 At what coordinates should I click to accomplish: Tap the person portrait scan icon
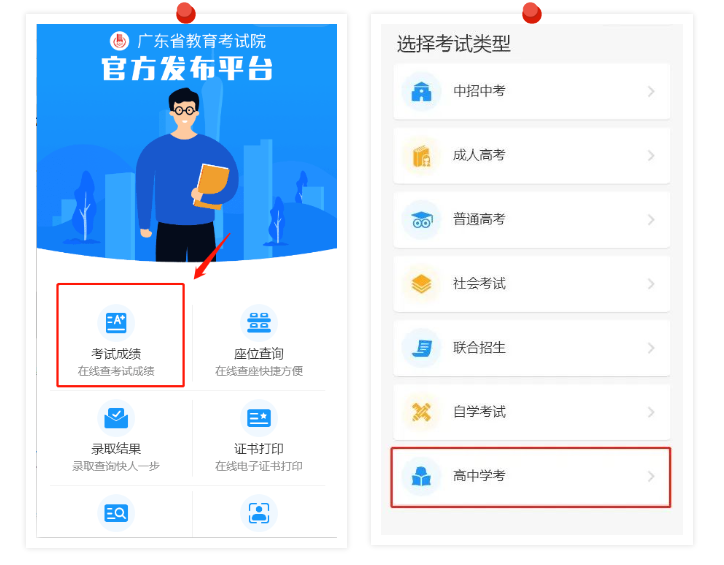tap(259, 513)
